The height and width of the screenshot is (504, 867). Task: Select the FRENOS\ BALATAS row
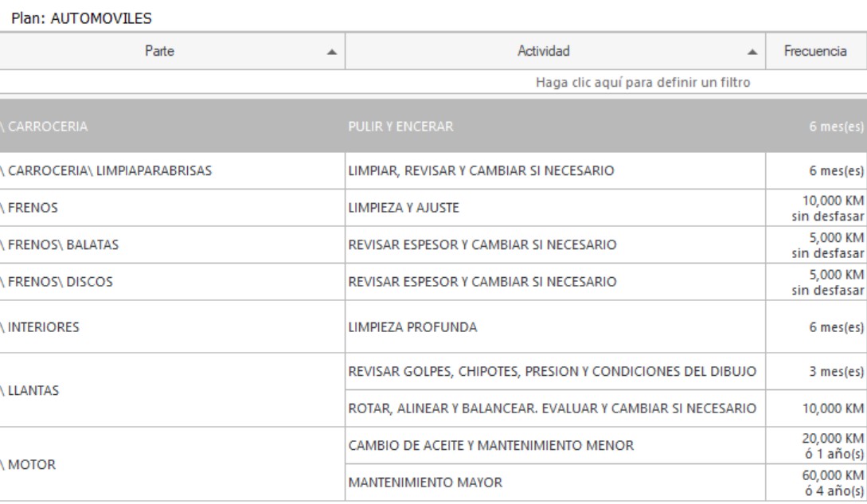point(433,244)
